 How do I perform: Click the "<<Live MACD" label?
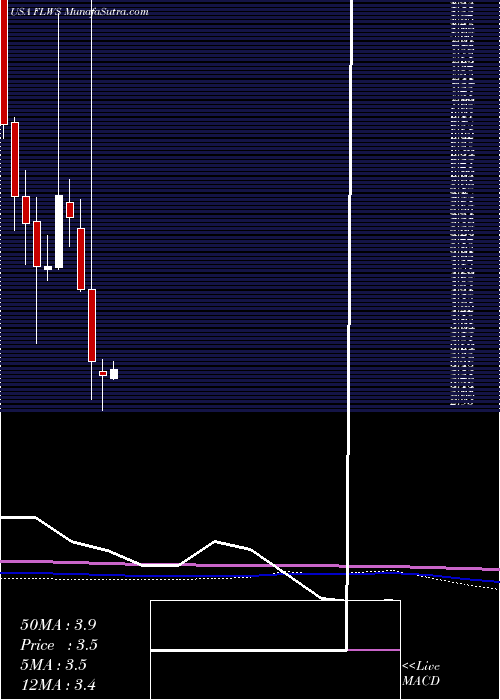point(421,674)
